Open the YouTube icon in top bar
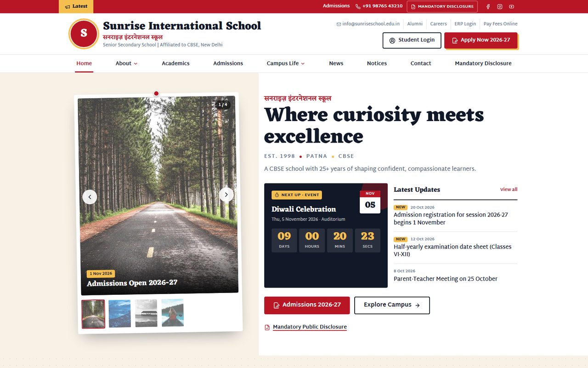 [511, 6]
